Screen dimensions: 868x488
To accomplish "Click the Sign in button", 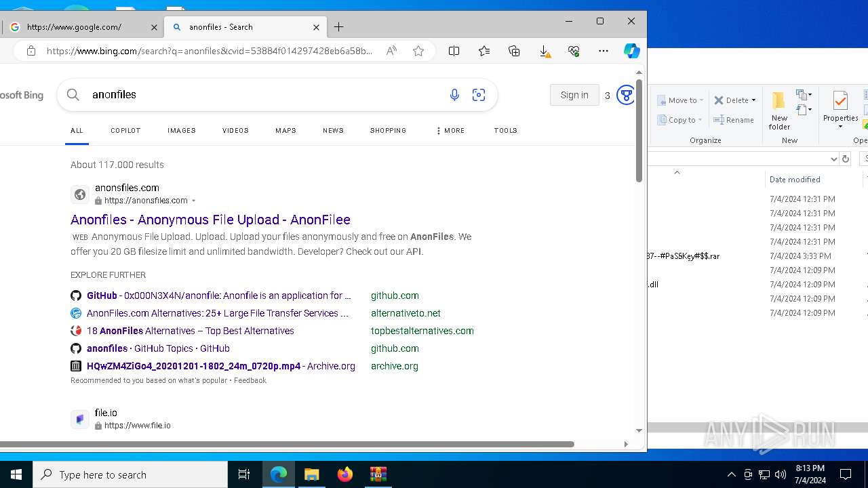I will pyautogui.click(x=574, y=95).
